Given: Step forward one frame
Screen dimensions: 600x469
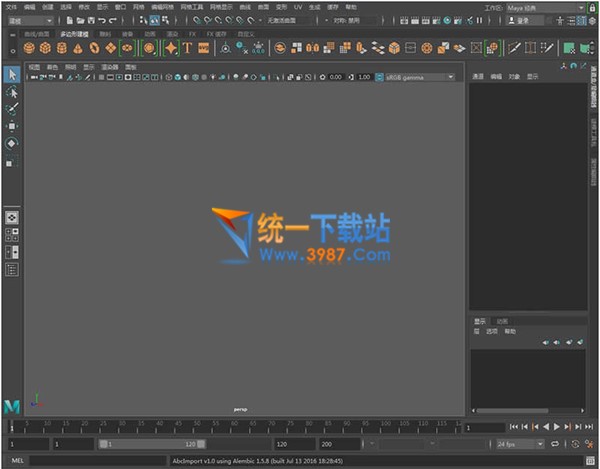Looking at the screenshot, I should click(x=578, y=427).
